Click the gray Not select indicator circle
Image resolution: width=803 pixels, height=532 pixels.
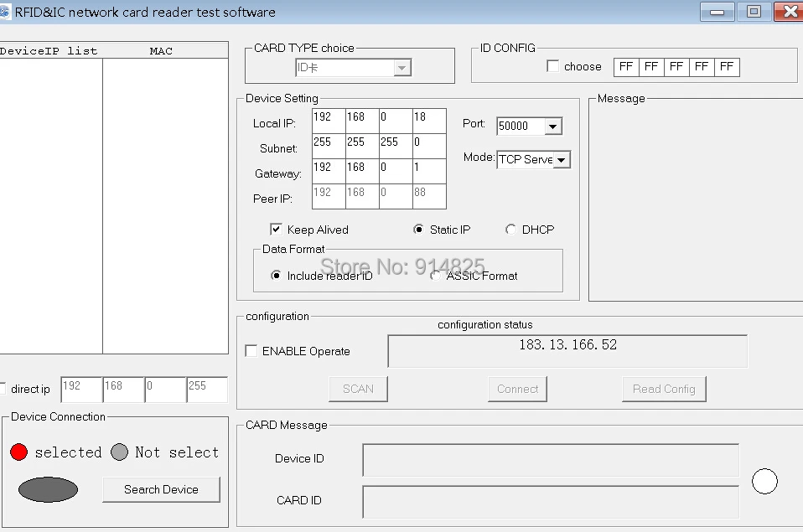(119, 452)
